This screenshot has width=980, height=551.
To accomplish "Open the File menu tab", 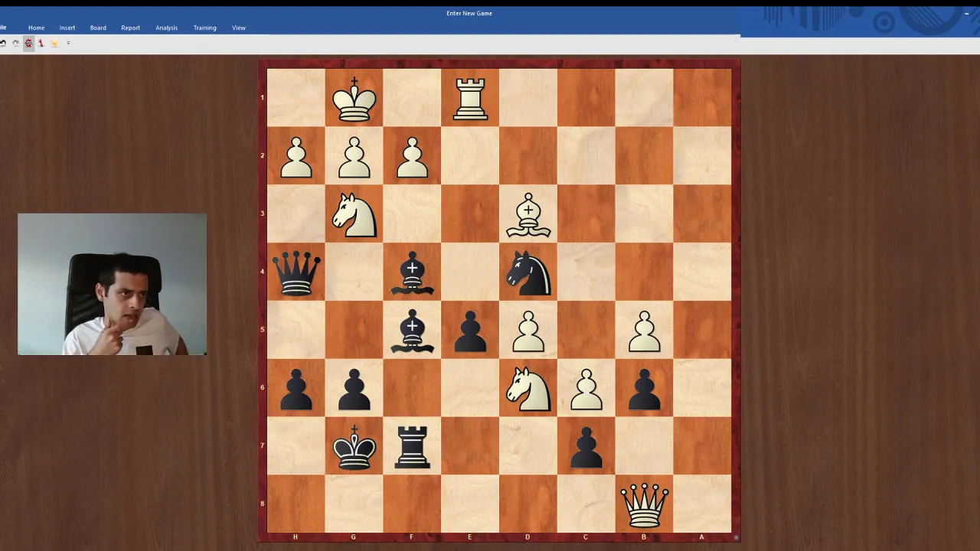I will (3, 28).
